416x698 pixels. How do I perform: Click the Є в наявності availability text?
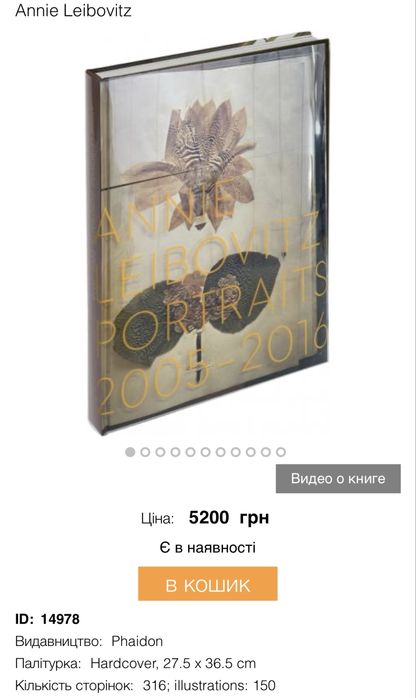(x=208, y=547)
